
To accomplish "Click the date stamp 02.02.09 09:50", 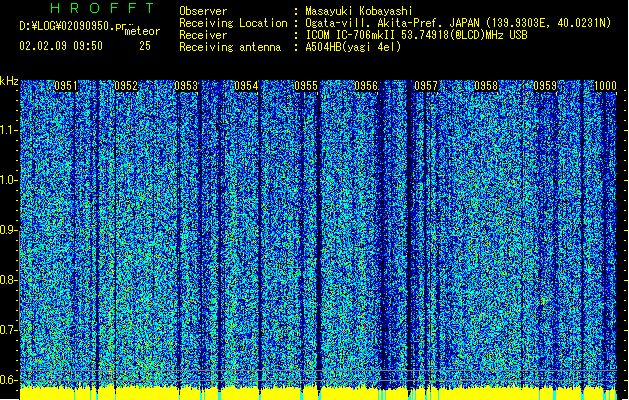I will point(61,46).
